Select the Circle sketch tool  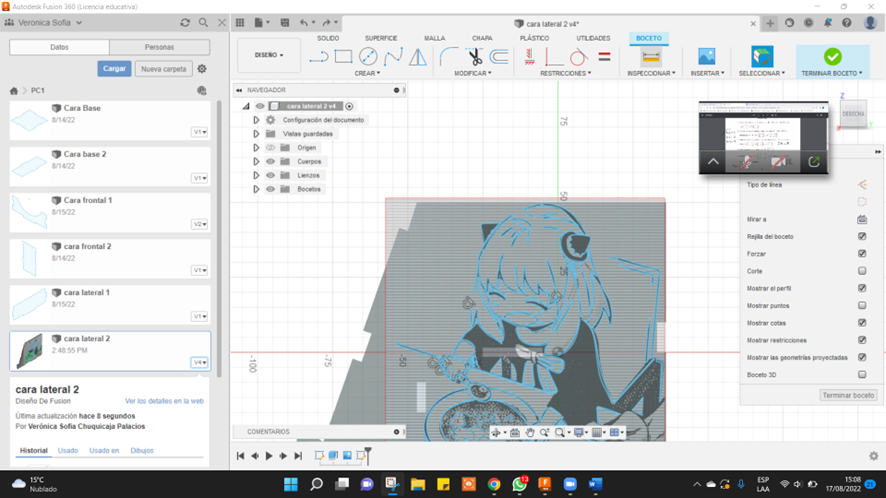point(368,57)
